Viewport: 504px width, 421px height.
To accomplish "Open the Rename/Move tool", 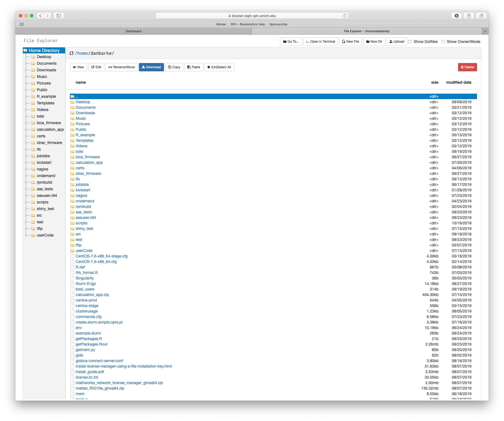I will [x=121, y=67].
